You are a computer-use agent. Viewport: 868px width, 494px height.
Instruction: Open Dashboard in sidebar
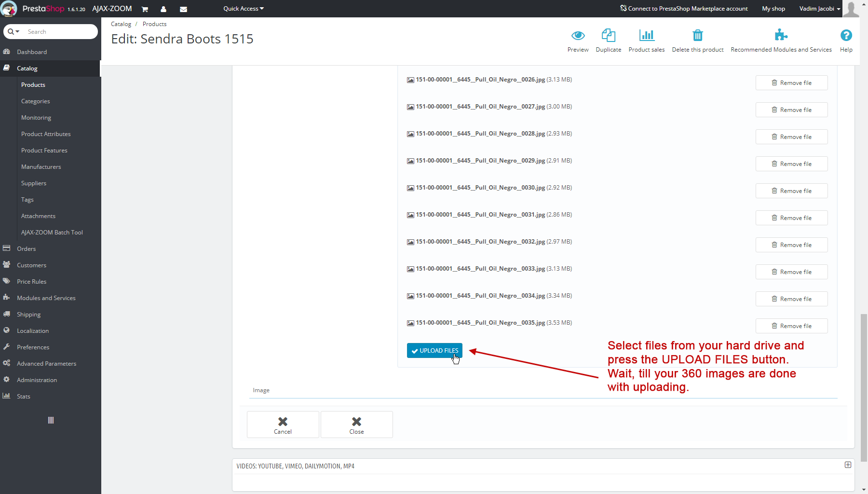51,52
